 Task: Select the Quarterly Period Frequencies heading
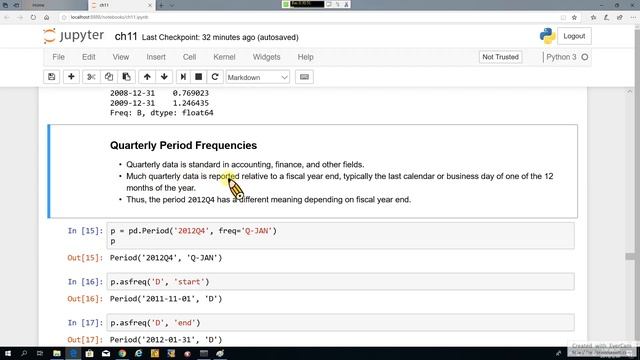point(183,146)
